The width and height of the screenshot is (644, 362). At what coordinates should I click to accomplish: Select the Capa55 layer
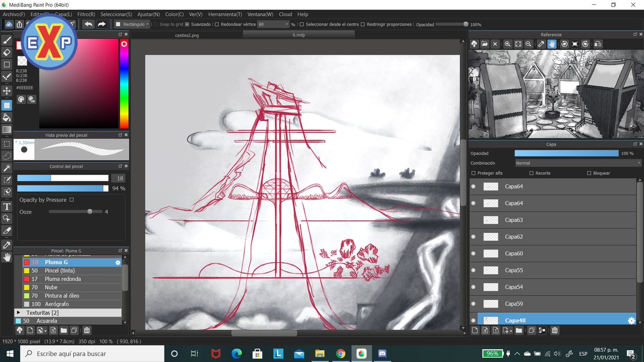click(x=553, y=270)
